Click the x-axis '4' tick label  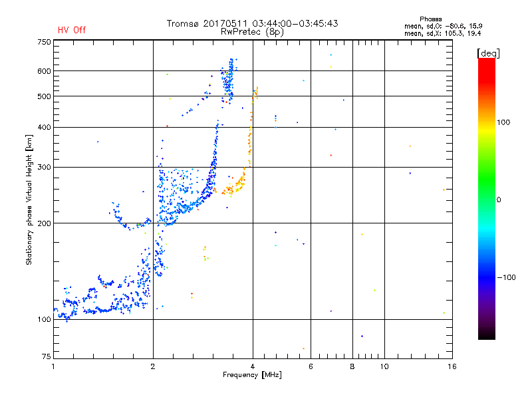[x=253, y=366]
